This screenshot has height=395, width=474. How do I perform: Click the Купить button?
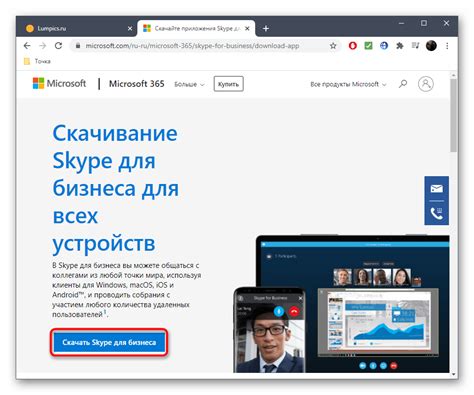pyautogui.click(x=228, y=84)
